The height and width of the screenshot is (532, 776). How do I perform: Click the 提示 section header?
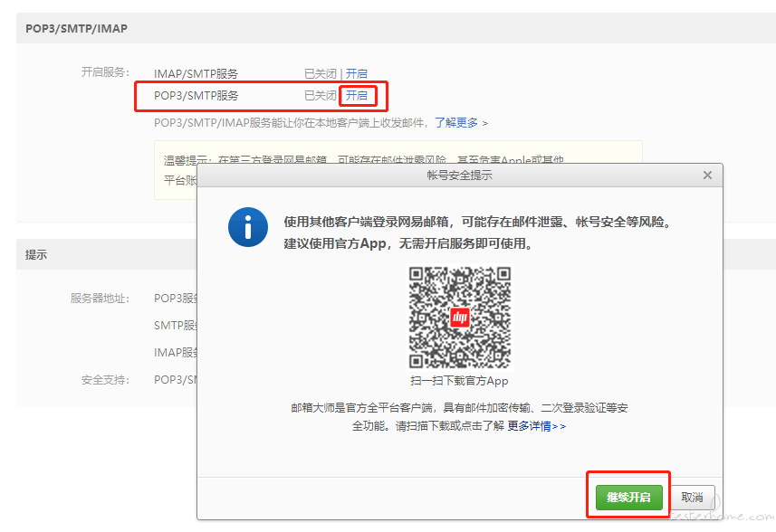point(36,254)
